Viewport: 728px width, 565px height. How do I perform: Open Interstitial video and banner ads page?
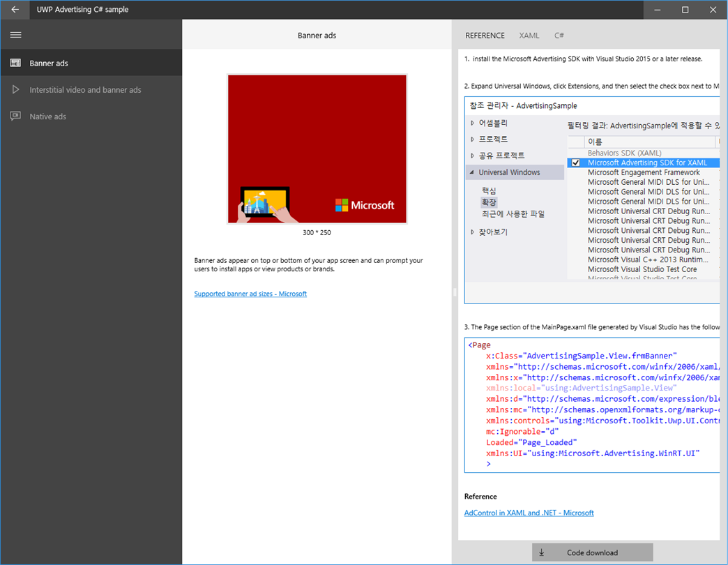tap(91, 89)
